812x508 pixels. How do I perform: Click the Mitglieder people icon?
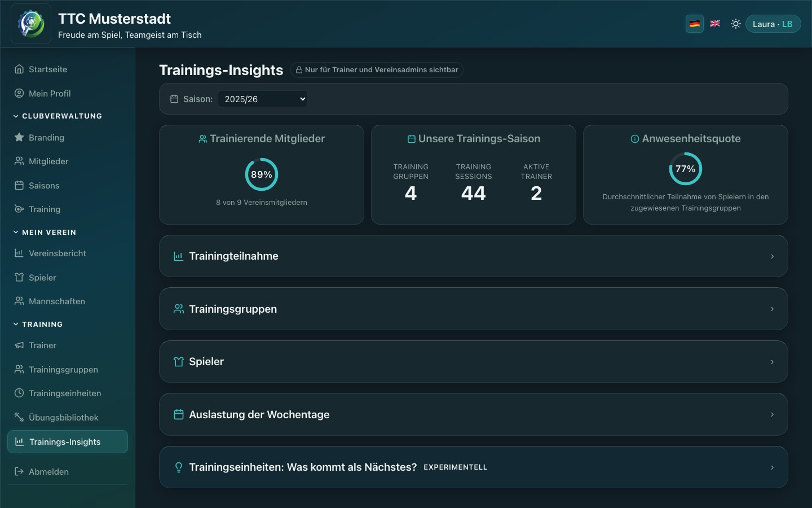pyautogui.click(x=19, y=161)
